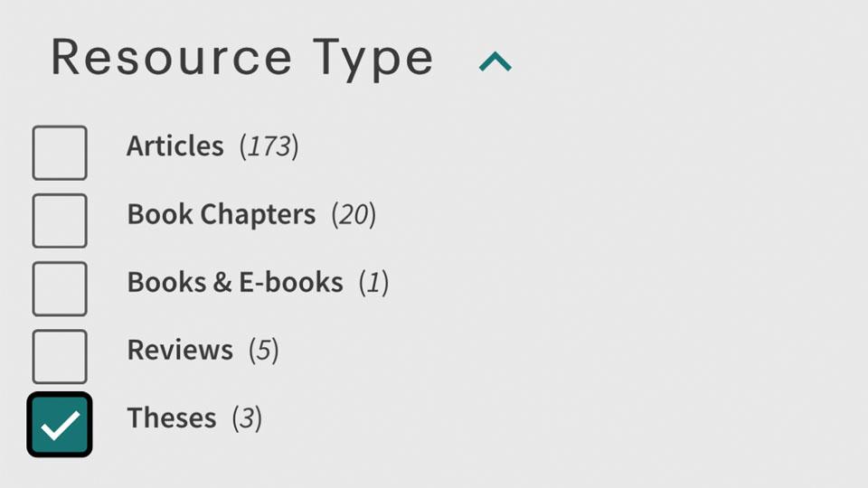The height and width of the screenshot is (488, 868).
Task: Tick the Books & E-books checkbox
Action: (60, 288)
